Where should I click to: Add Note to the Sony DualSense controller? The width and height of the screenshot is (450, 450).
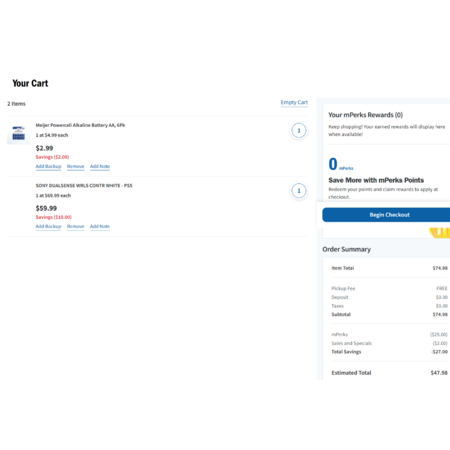point(100,226)
